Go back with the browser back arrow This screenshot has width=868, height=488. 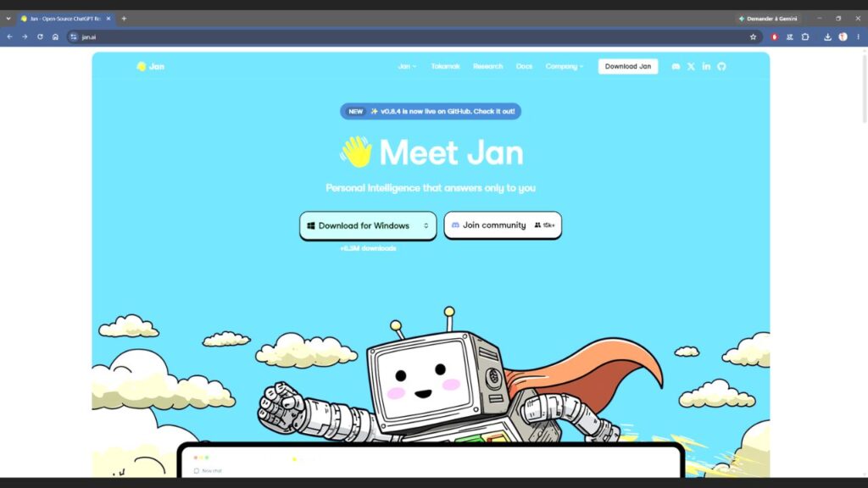pos(9,37)
